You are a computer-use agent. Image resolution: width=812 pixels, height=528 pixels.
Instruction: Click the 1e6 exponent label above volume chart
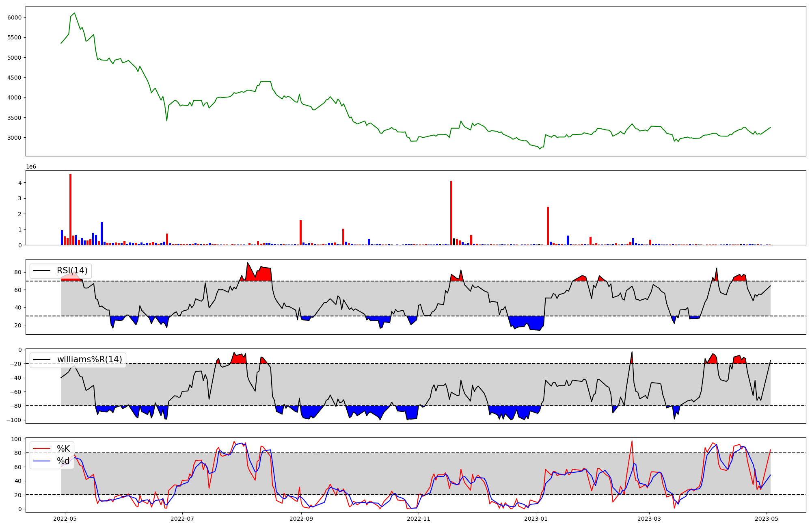(31, 167)
